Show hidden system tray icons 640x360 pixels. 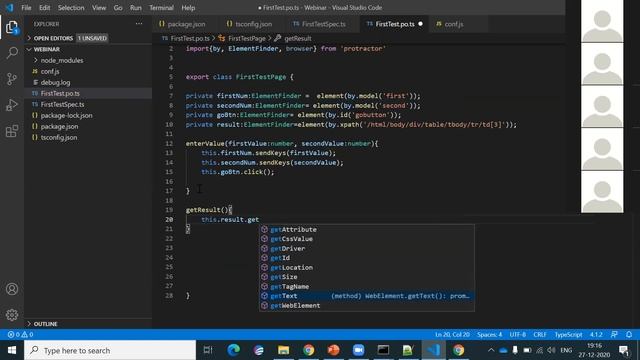coord(491,350)
